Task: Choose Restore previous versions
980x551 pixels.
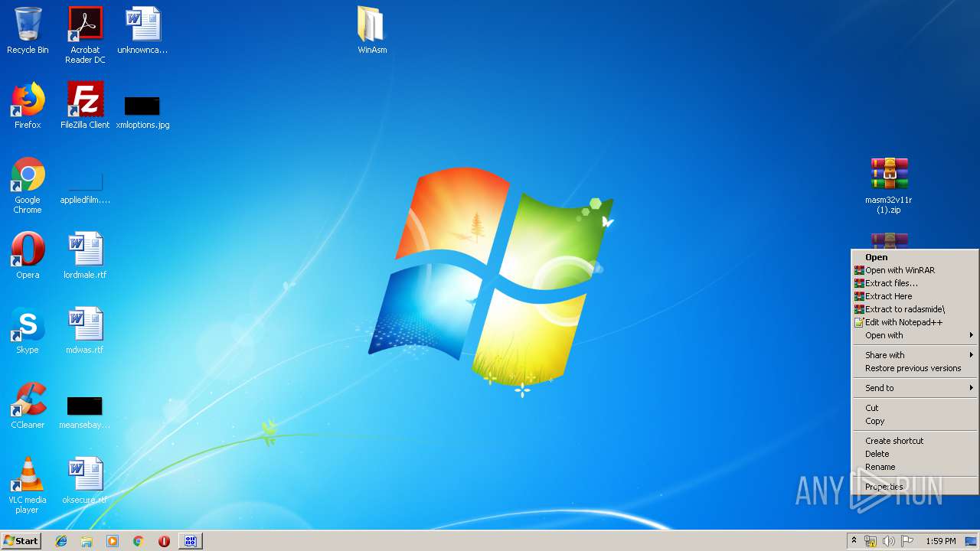Action: (915, 368)
